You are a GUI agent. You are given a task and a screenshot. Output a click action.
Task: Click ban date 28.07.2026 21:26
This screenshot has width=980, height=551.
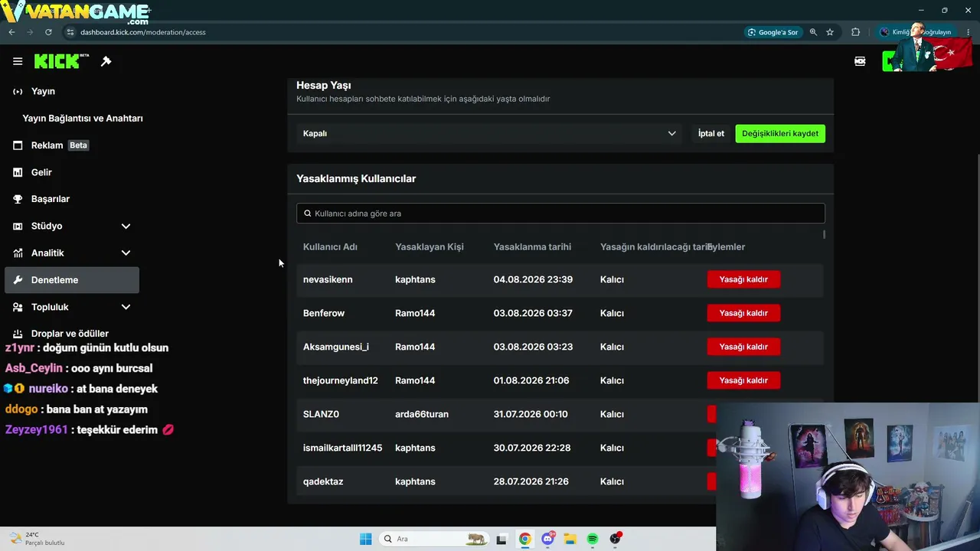coord(531,481)
